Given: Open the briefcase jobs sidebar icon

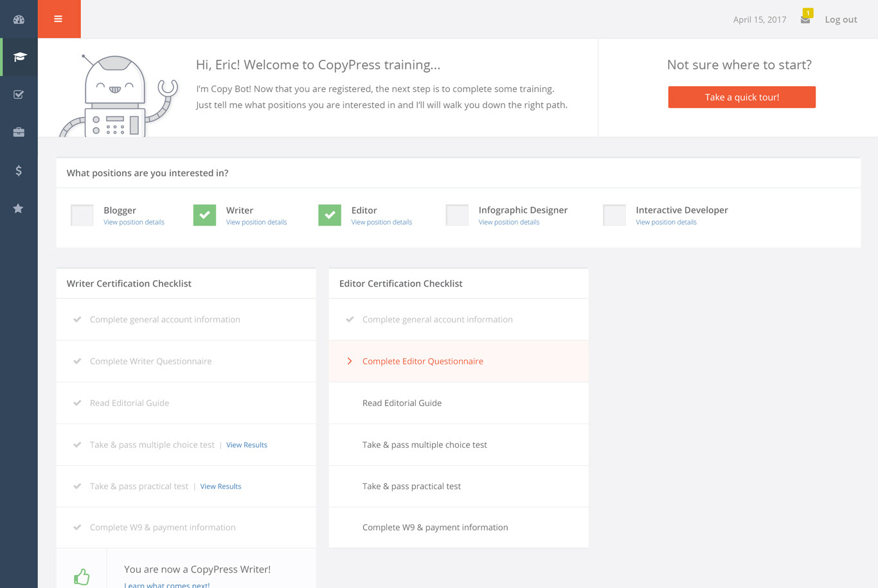Looking at the screenshot, I should 19,132.
